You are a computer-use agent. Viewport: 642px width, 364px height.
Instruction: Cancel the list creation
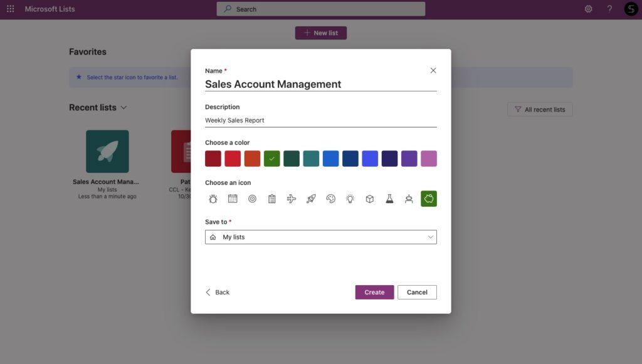tap(417, 292)
